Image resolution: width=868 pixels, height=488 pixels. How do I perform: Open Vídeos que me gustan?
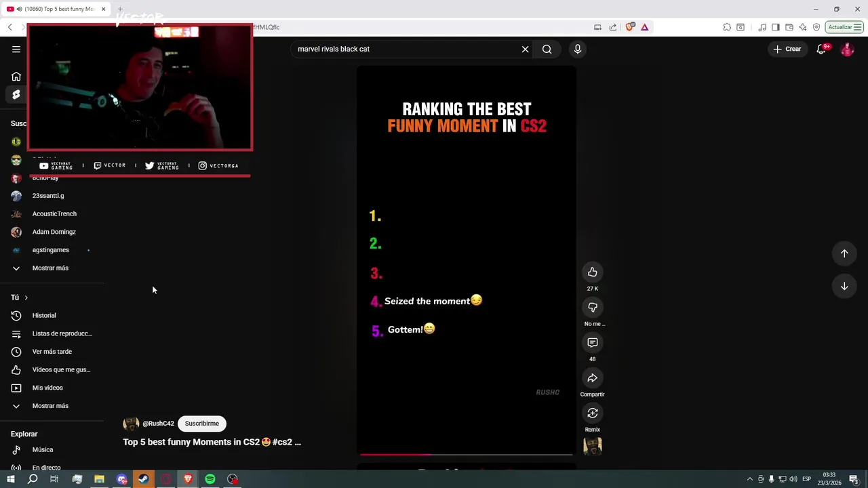click(x=52, y=369)
